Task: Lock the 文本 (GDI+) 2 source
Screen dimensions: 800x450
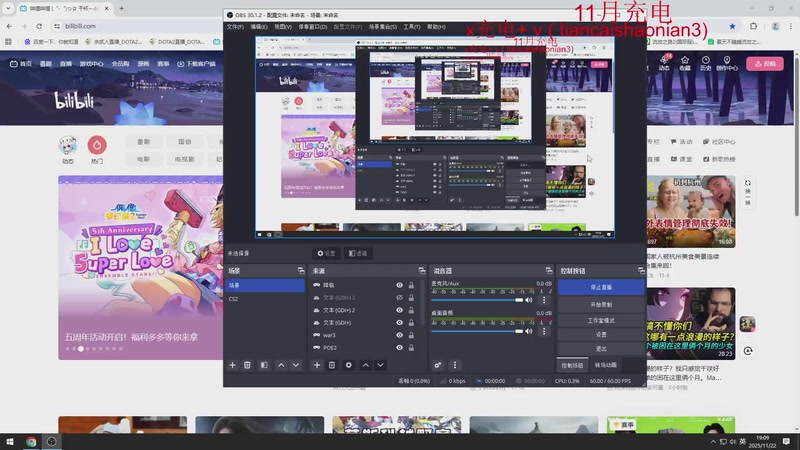Action: (411, 310)
